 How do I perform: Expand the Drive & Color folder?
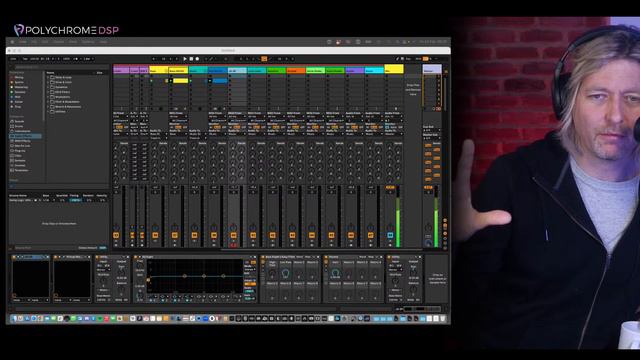pyautogui.click(x=48, y=82)
